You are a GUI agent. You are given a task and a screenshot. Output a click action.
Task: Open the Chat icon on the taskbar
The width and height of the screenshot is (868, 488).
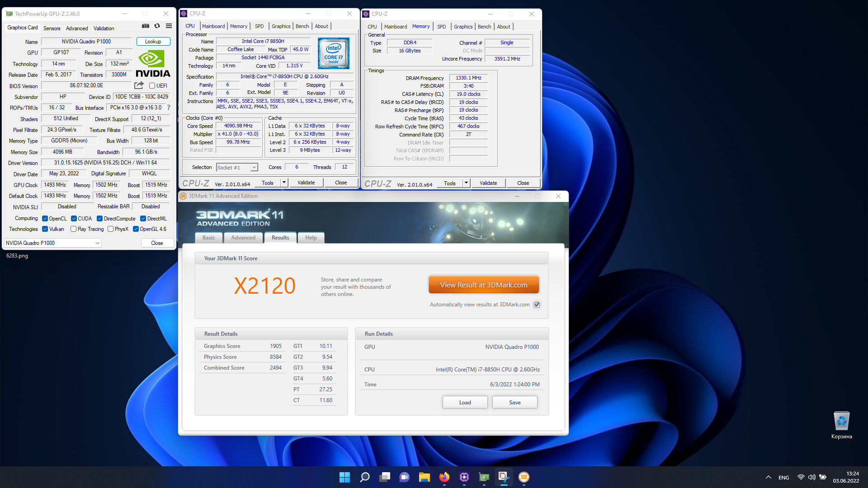[405, 477]
